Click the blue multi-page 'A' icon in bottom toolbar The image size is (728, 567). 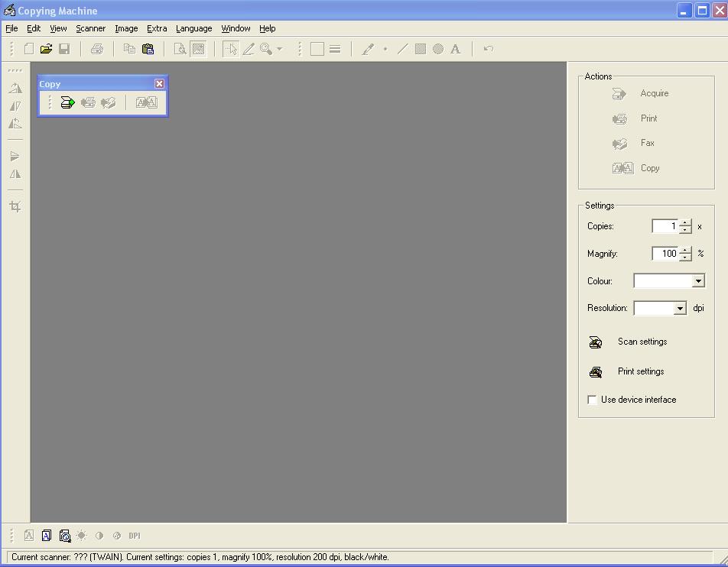47,536
